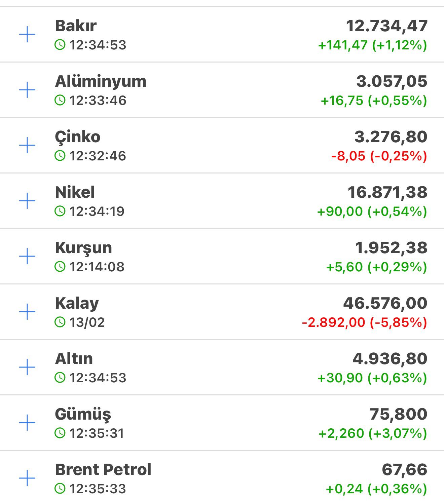Select Kurşun's update time 12:14:08
444x504 pixels.
(97, 267)
